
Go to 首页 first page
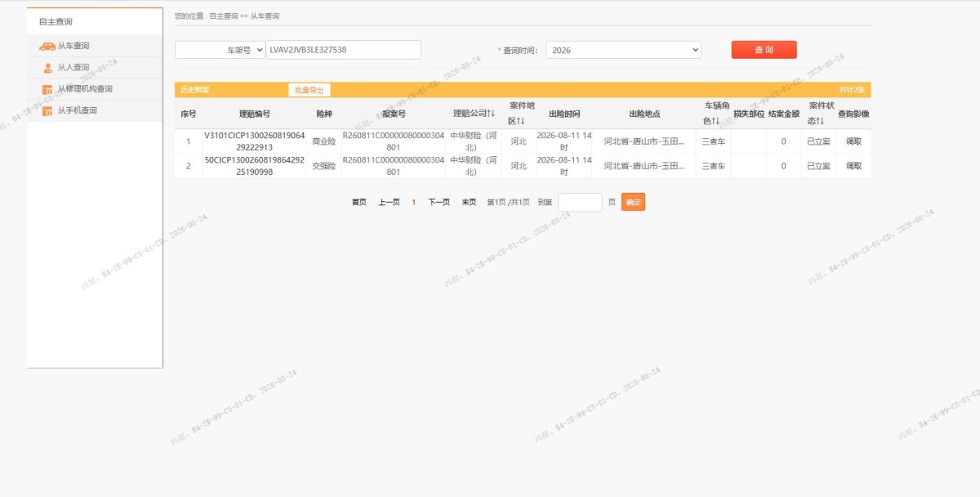(x=359, y=202)
